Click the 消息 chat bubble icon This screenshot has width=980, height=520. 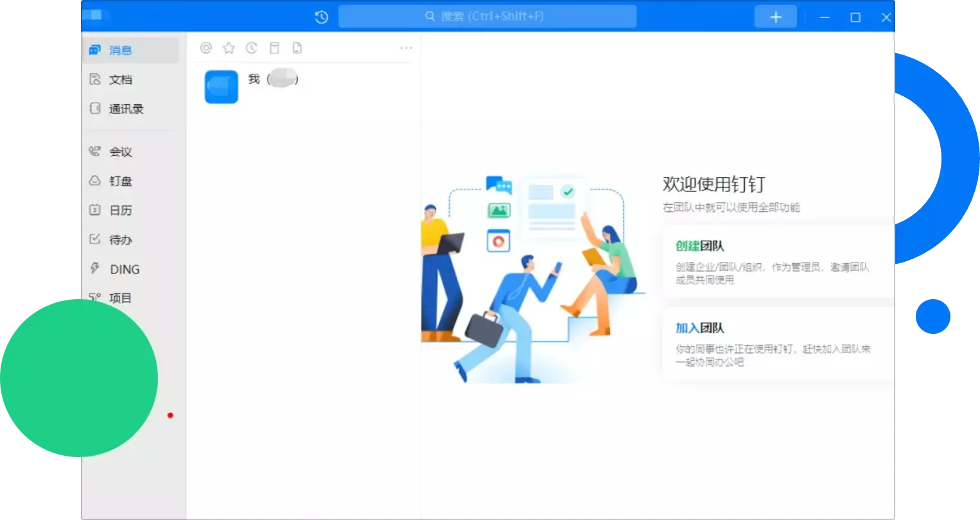pos(95,49)
